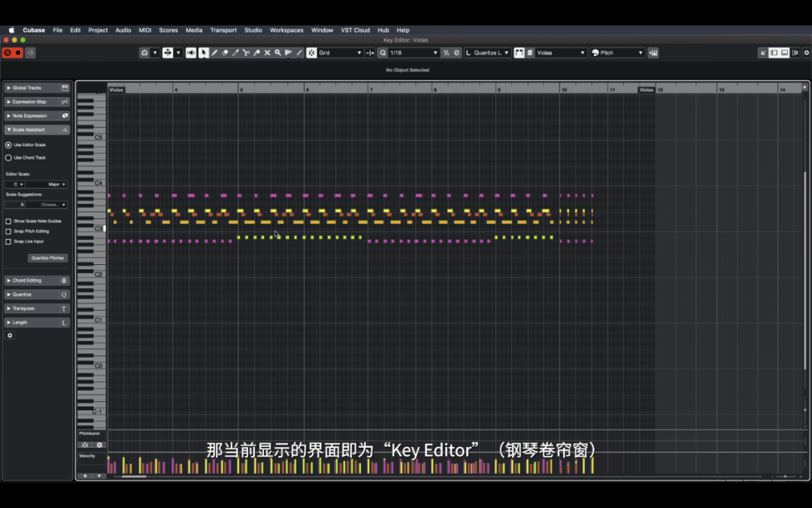Select Use Editor Scale radio button
812x508 pixels.
click(8, 145)
